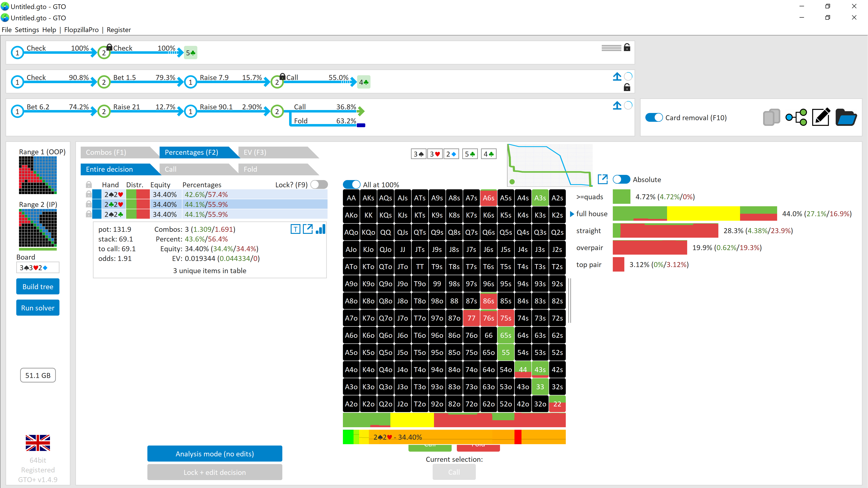Click the bar chart icon in info box

[321, 229]
